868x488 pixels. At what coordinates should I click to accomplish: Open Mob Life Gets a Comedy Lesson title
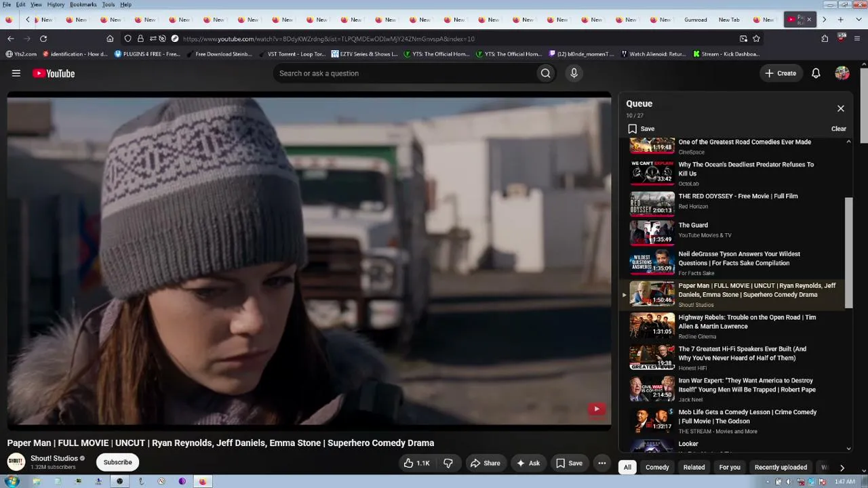click(747, 417)
